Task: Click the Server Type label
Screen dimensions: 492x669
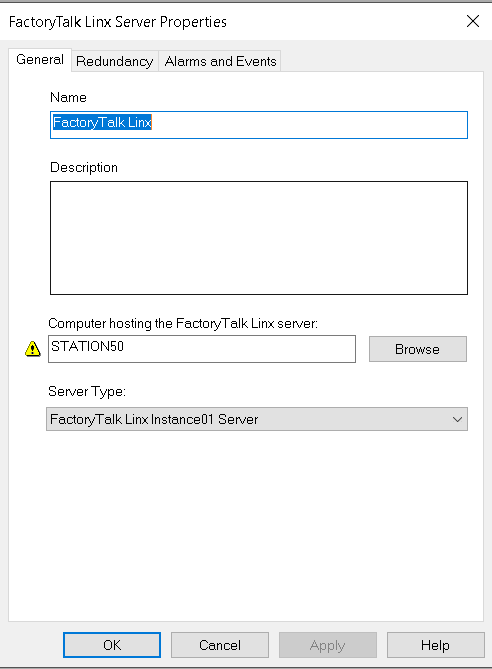Action: (x=87, y=391)
